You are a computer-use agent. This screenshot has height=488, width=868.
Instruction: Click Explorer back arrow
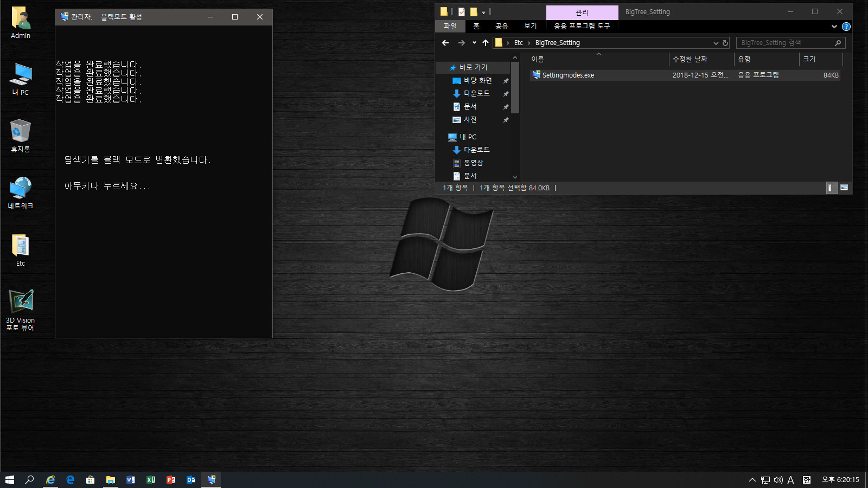445,43
